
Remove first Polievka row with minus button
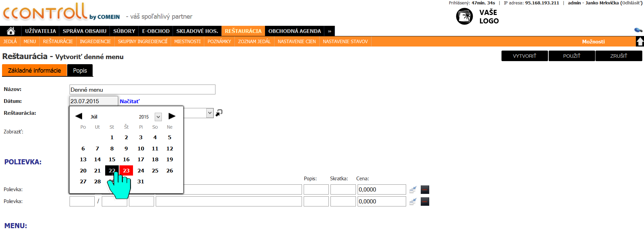(425, 189)
